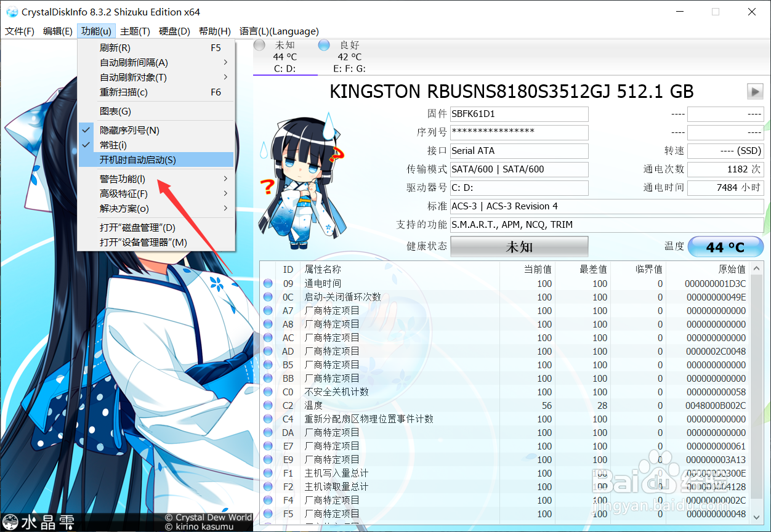Select 刷新(R) F5 menu item
771x532 pixels.
coord(156,48)
